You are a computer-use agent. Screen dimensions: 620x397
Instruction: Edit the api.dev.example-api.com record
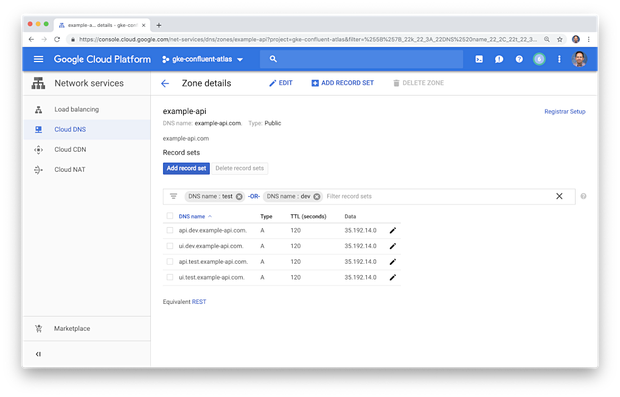393,231
